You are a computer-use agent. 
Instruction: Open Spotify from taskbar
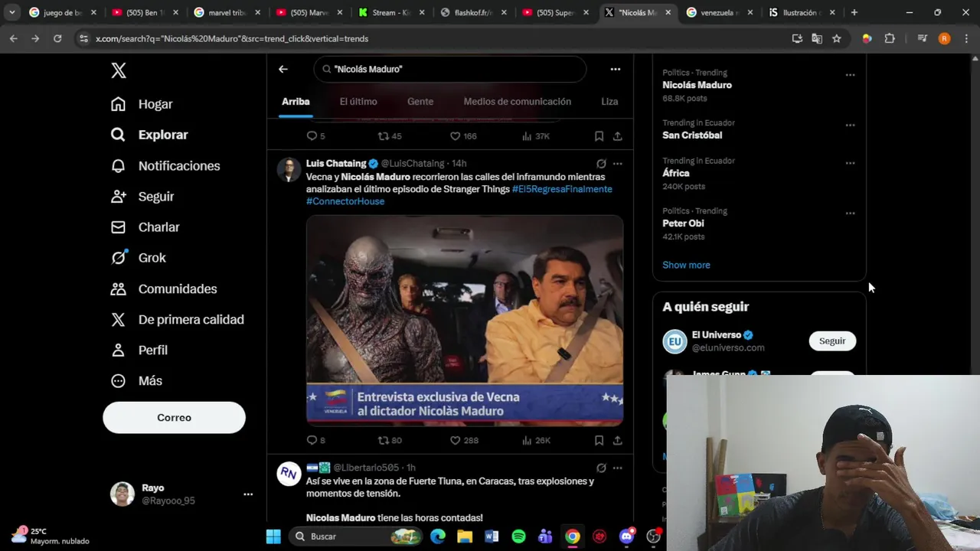pyautogui.click(x=518, y=536)
